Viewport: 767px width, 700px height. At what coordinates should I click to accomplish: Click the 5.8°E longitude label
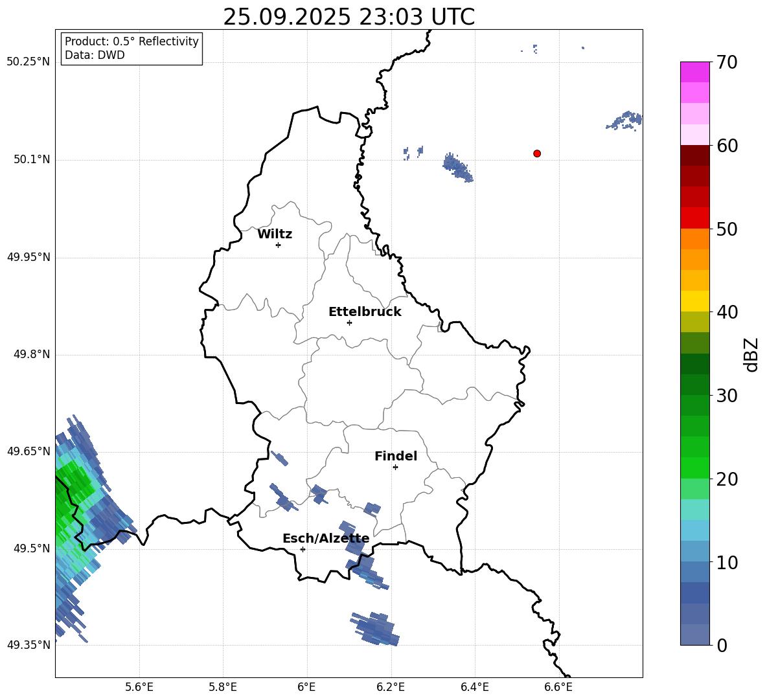(x=223, y=687)
